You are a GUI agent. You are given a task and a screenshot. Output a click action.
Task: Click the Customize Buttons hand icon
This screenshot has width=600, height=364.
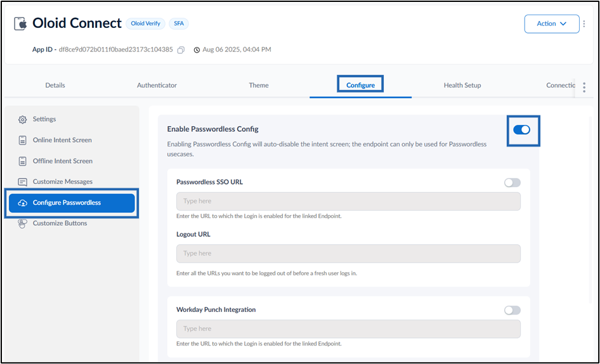tap(23, 223)
